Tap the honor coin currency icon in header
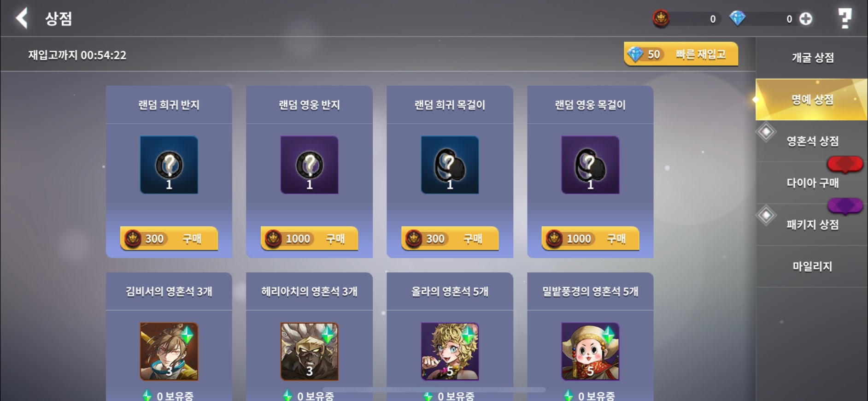Screen dimensions: 868x401 (661, 18)
